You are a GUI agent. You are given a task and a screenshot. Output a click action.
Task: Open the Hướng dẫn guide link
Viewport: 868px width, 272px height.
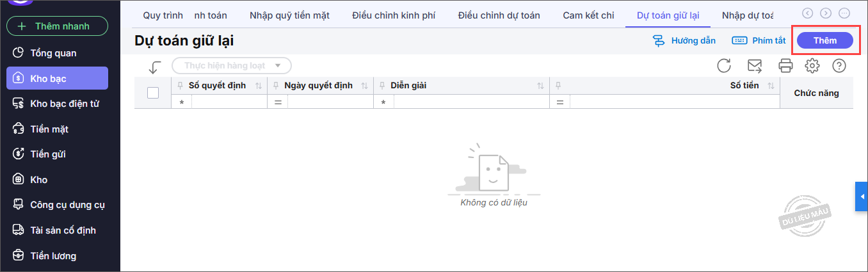click(684, 40)
